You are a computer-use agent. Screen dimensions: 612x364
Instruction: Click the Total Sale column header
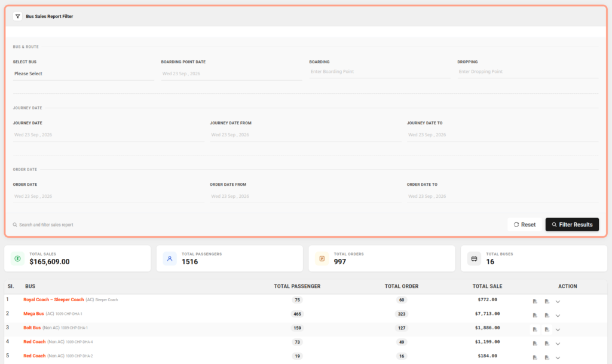pyautogui.click(x=487, y=286)
